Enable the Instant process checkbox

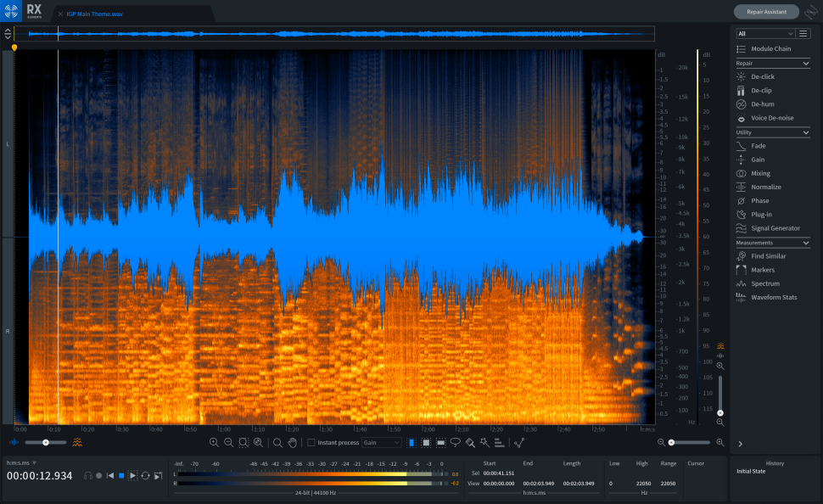tap(311, 443)
